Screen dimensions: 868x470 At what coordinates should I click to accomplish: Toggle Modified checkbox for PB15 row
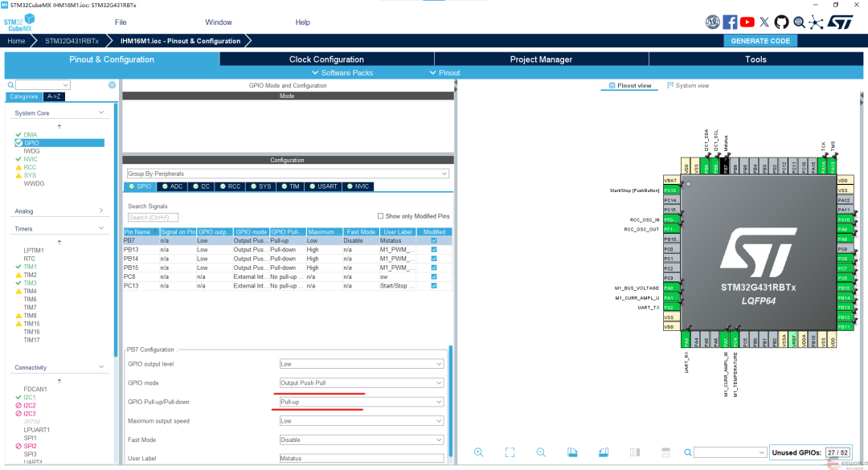[434, 268]
